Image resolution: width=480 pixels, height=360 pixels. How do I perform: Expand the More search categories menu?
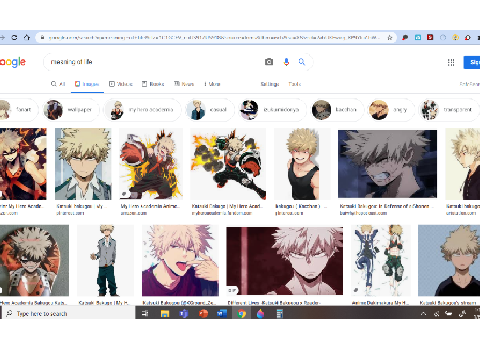coord(212,84)
